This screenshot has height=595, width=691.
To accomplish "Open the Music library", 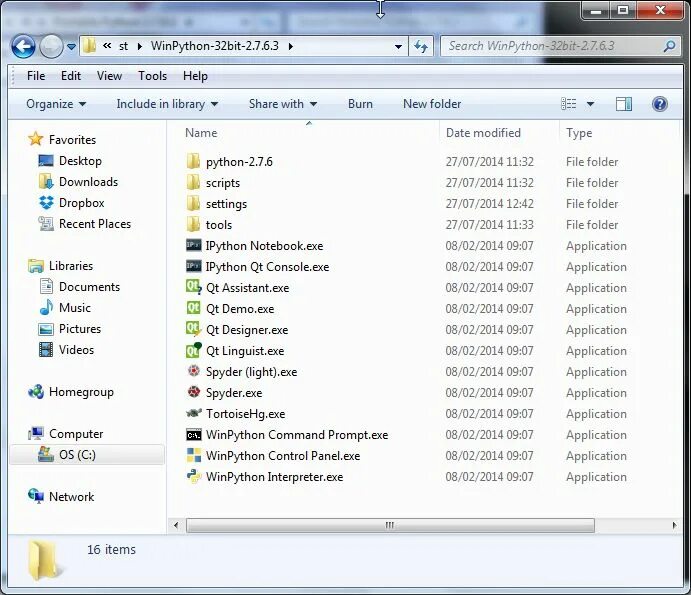I will (75, 308).
